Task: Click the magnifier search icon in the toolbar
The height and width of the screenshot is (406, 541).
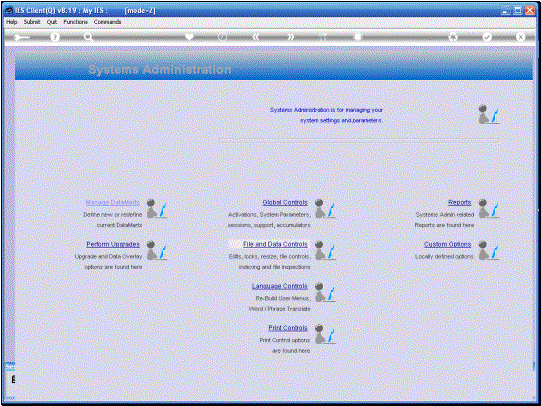Action: pos(88,37)
